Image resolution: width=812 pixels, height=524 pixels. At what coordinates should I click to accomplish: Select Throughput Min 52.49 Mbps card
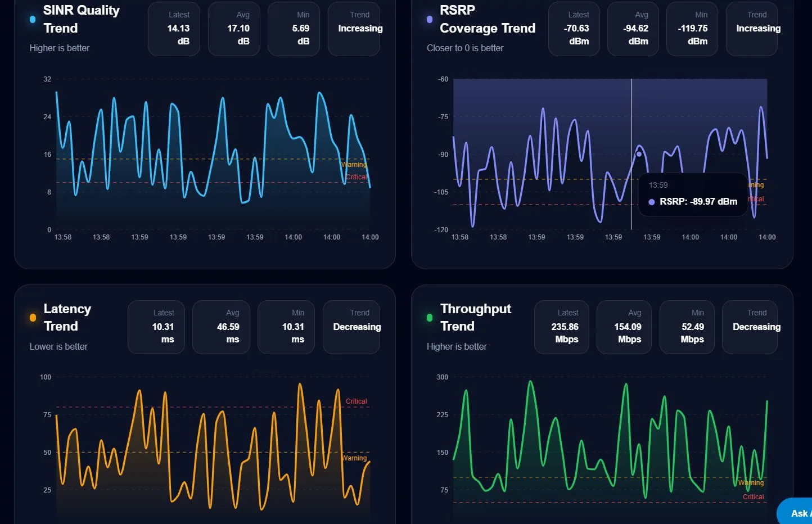pyautogui.click(x=687, y=327)
